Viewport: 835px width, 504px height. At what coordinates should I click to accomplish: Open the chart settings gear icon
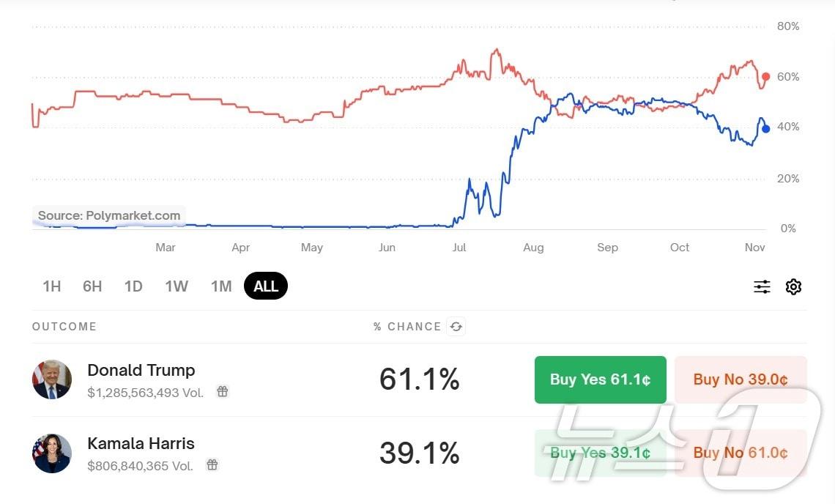click(x=793, y=286)
